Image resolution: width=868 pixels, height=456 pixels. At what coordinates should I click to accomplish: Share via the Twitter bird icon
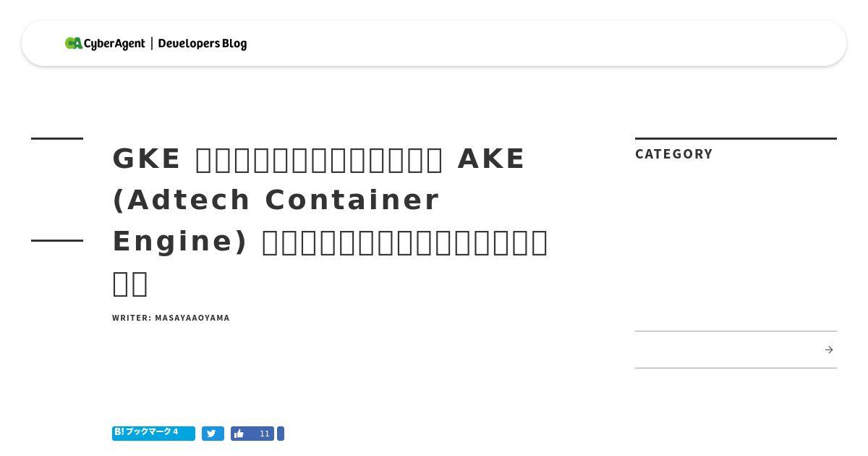pos(213,434)
